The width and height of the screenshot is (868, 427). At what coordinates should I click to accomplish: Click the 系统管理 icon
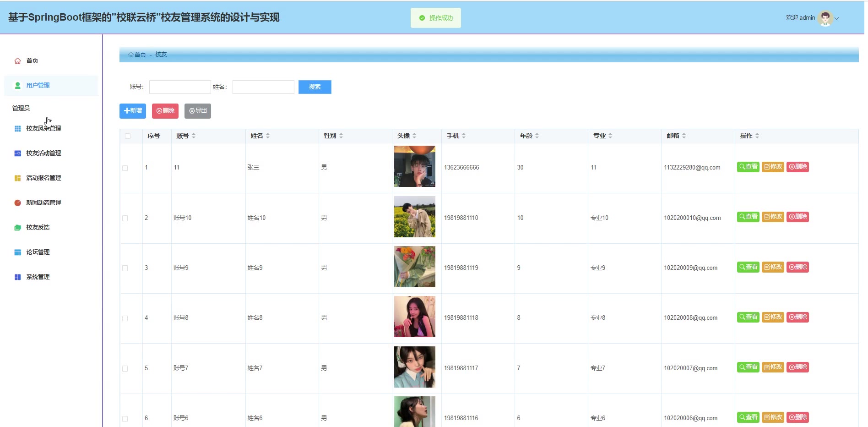(18, 277)
